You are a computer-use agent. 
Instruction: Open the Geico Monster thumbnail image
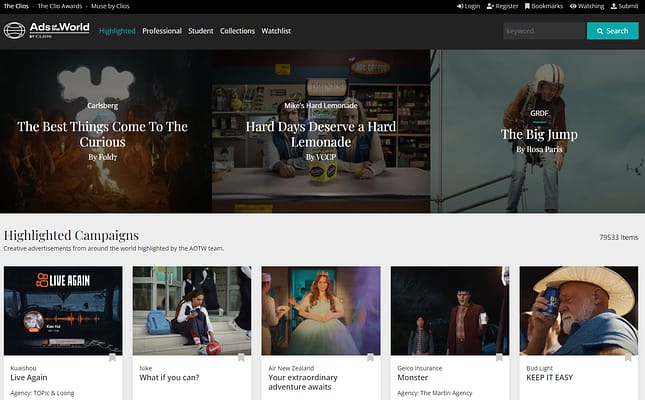point(450,311)
